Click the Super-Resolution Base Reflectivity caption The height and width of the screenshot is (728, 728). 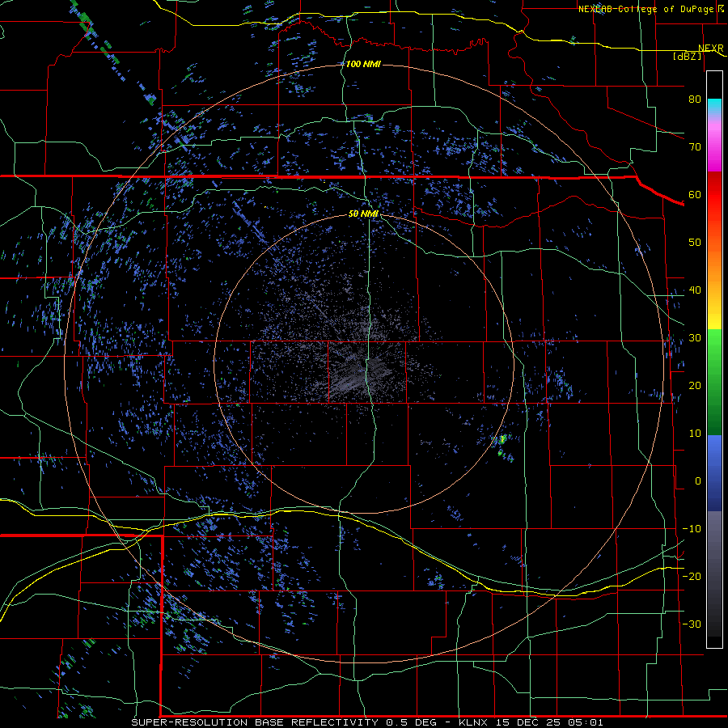coord(255,722)
